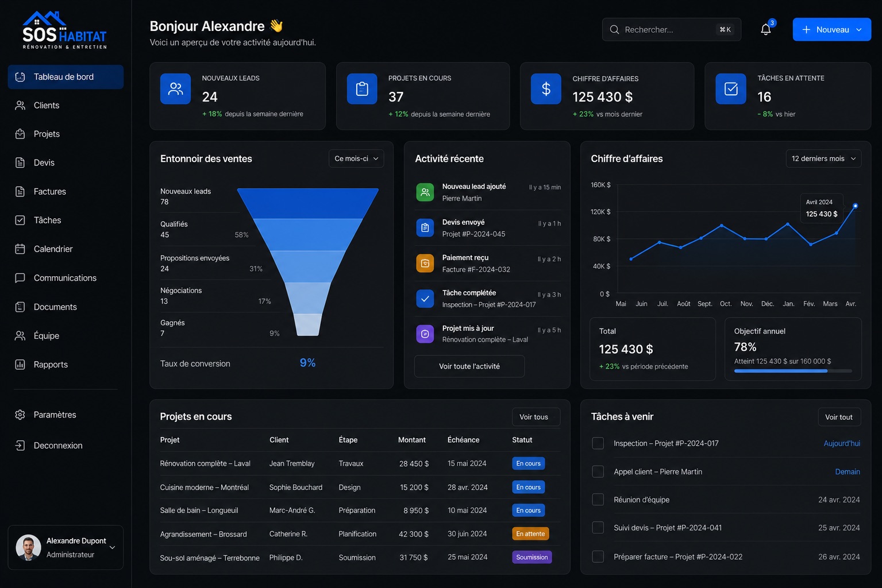Viewport: 882px width, 588px height.
Task: Open the 12 derniers mois dropdown
Action: coord(823,158)
